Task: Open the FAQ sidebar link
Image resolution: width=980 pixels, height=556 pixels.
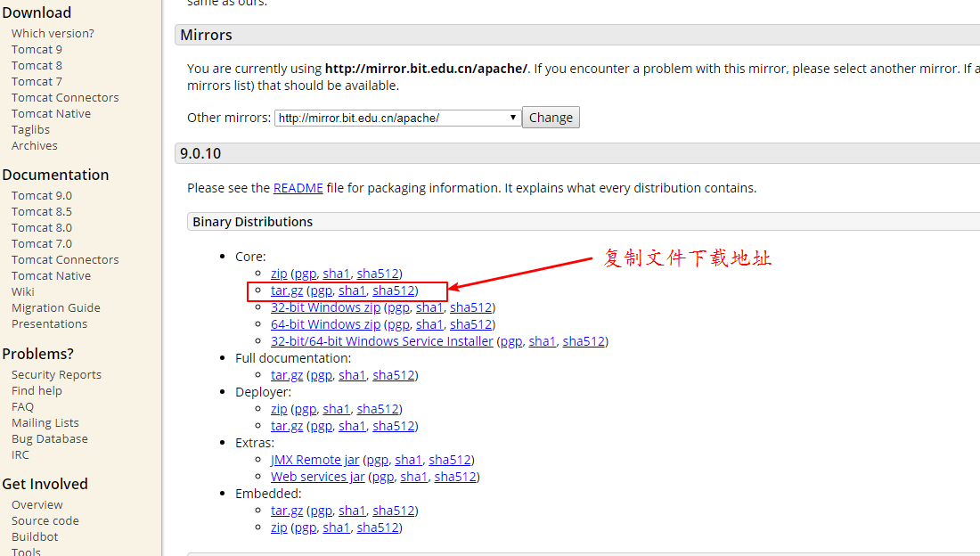Action: point(22,406)
